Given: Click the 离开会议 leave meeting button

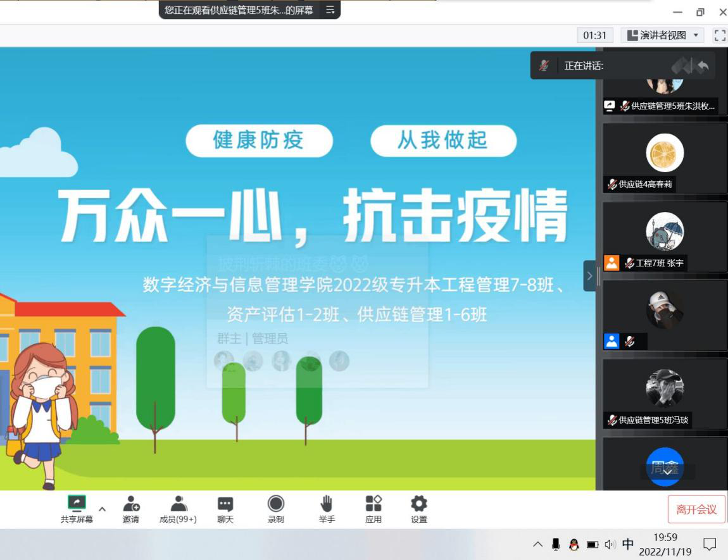Looking at the screenshot, I should [x=696, y=509].
